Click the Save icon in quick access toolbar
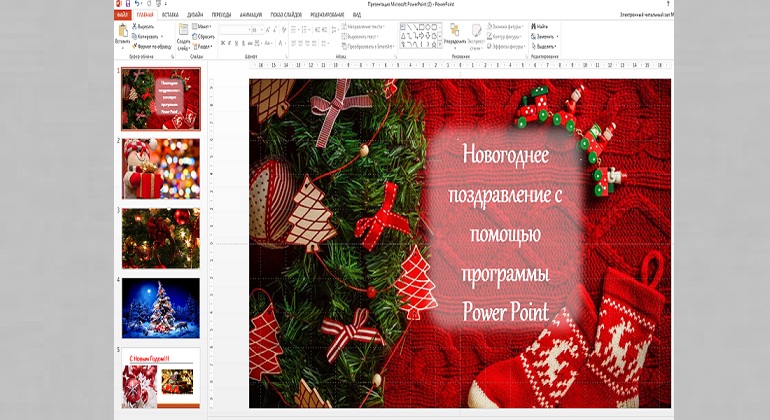770x420 pixels. click(x=128, y=3)
